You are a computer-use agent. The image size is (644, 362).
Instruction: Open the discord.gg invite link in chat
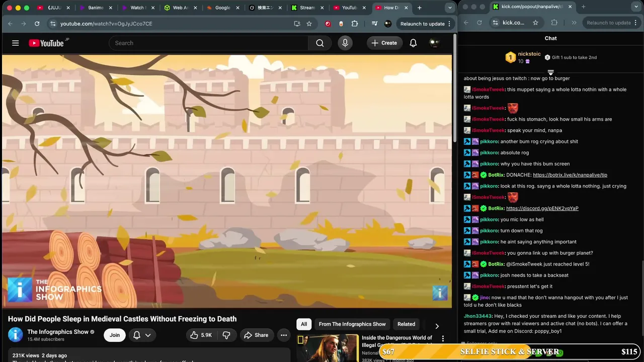542,208
